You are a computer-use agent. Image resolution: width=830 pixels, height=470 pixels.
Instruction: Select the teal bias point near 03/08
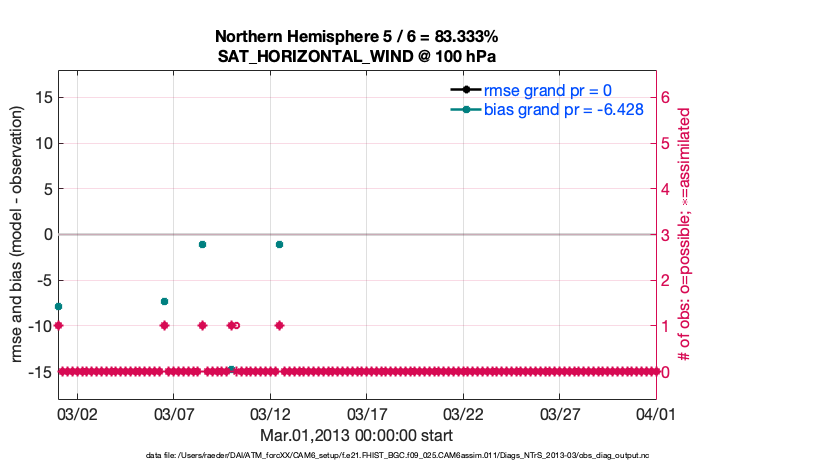click(x=202, y=244)
